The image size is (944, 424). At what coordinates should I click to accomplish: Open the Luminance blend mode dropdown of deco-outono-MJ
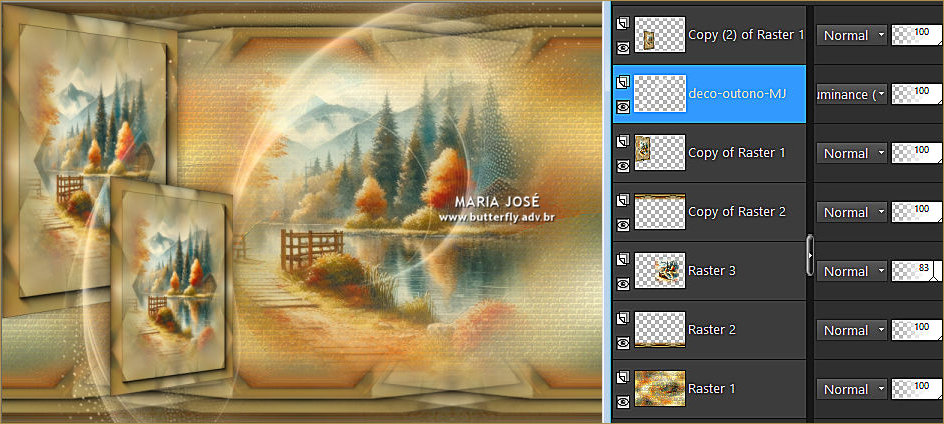(x=852, y=94)
